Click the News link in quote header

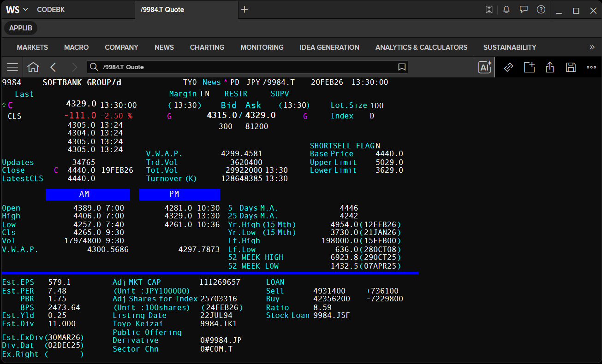tap(211, 82)
